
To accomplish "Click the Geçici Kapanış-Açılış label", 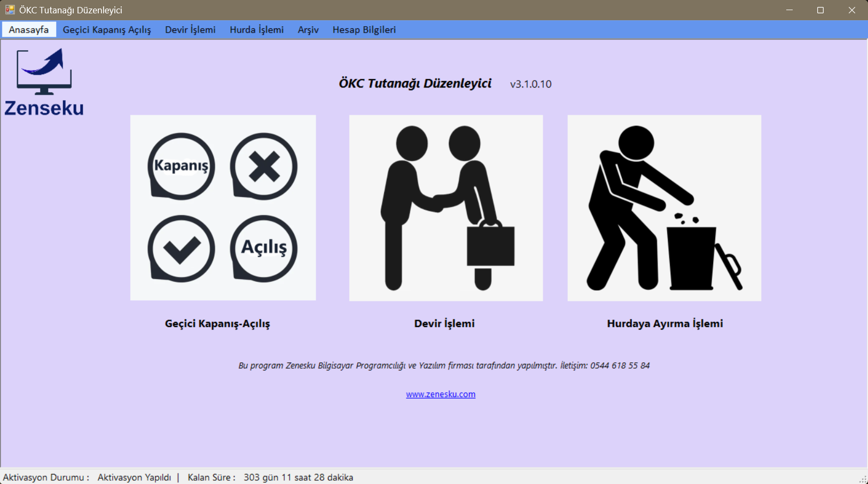I will (x=217, y=324).
